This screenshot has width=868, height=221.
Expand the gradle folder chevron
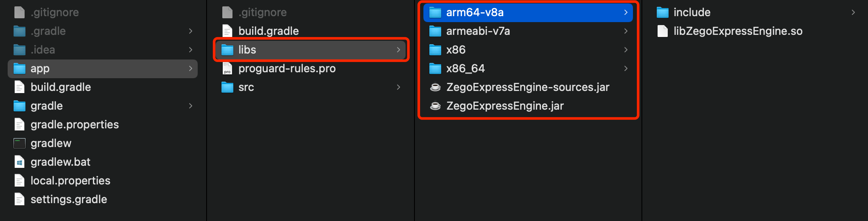[x=190, y=106]
